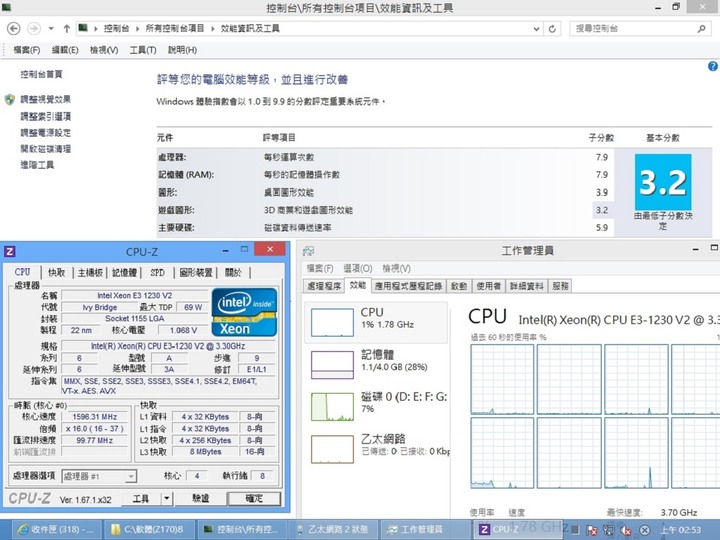
Task: Open the 開啟磁碟清理 link
Action: click(45, 149)
